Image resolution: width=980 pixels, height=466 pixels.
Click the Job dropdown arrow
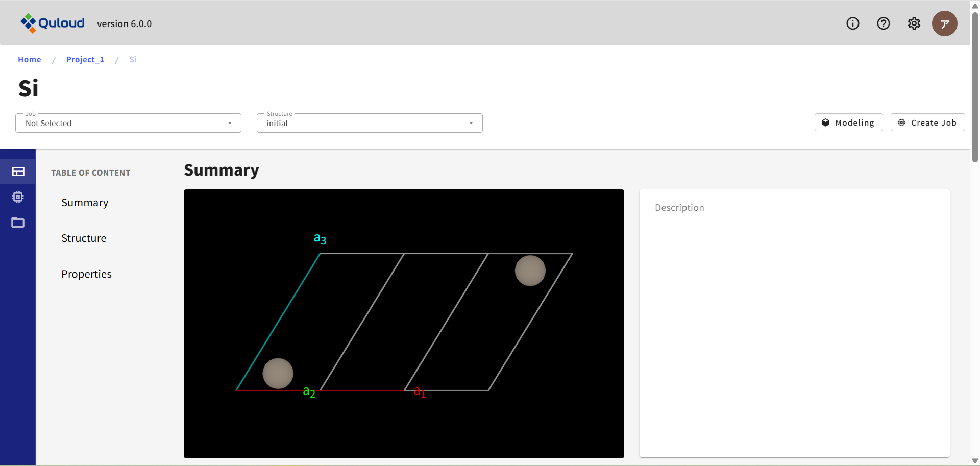[230, 124]
